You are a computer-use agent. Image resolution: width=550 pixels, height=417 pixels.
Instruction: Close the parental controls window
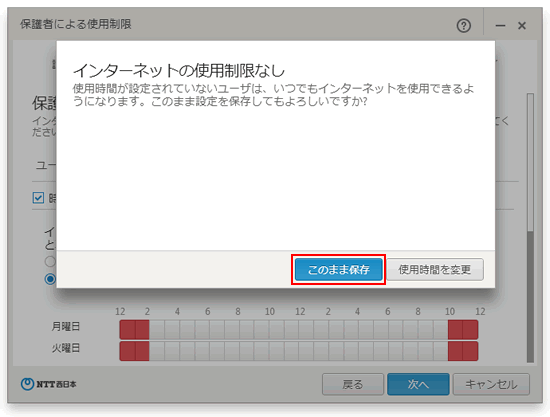tap(522, 26)
